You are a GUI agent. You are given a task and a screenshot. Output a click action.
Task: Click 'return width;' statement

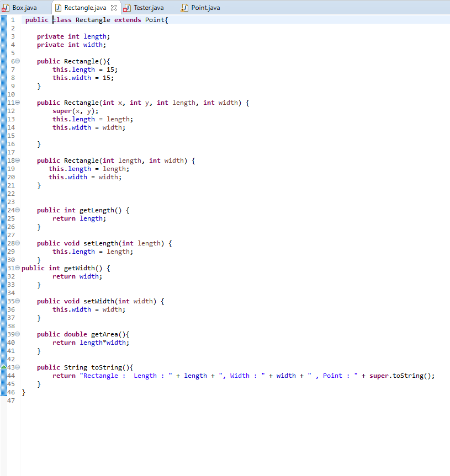click(77, 276)
